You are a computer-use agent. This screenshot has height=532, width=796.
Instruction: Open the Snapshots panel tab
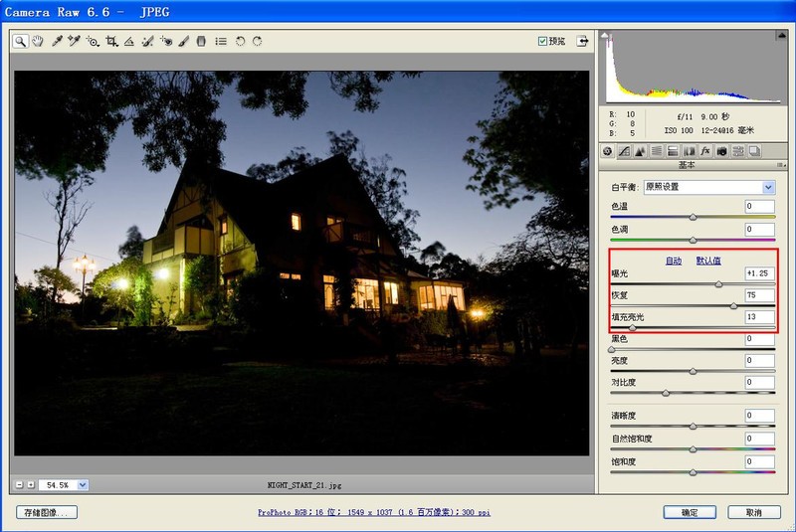click(754, 151)
